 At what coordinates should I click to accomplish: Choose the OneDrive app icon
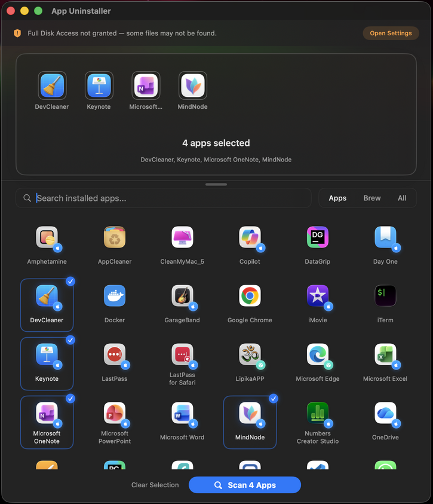(385, 413)
